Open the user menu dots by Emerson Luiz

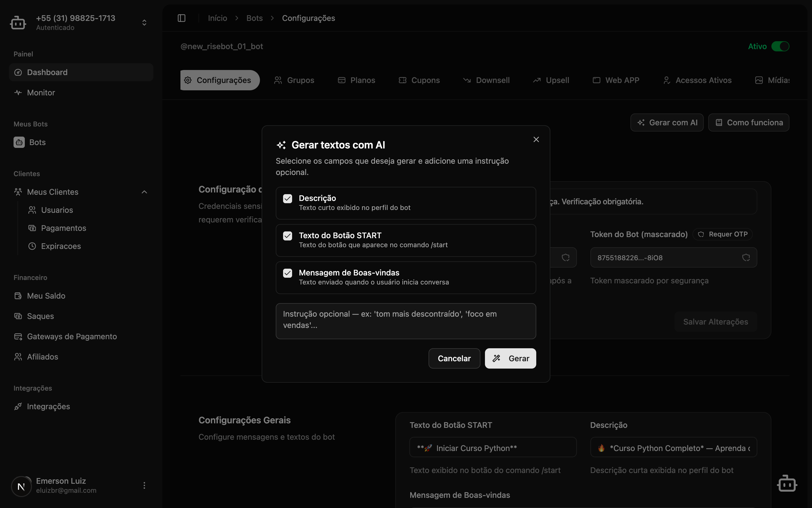pos(144,485)
